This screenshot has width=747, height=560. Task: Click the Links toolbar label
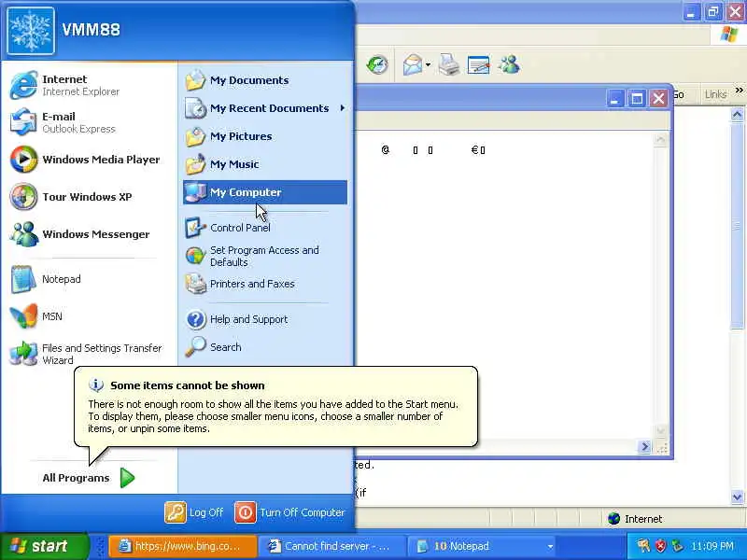pyautogui.click(x=715, y=94)
